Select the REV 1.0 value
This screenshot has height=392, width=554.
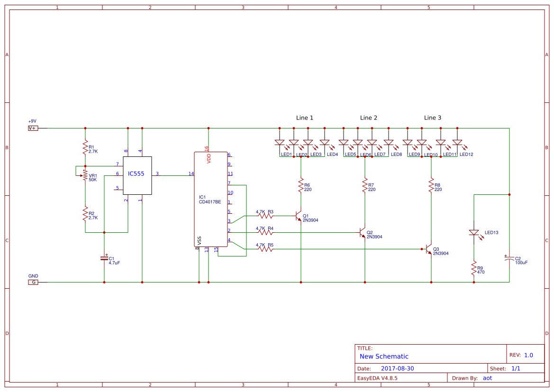point(529,354)
